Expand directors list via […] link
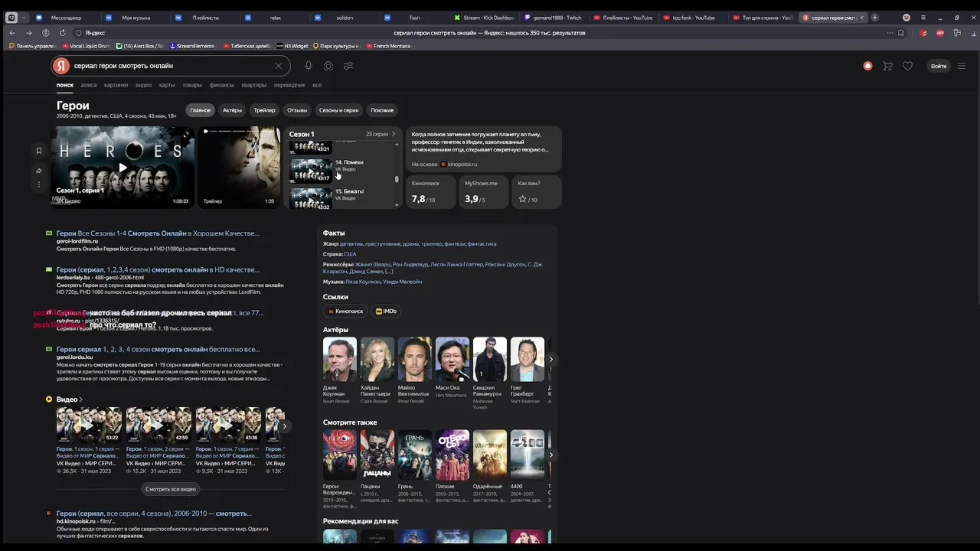This screenshot has height=551, width=980. point(389,271)
